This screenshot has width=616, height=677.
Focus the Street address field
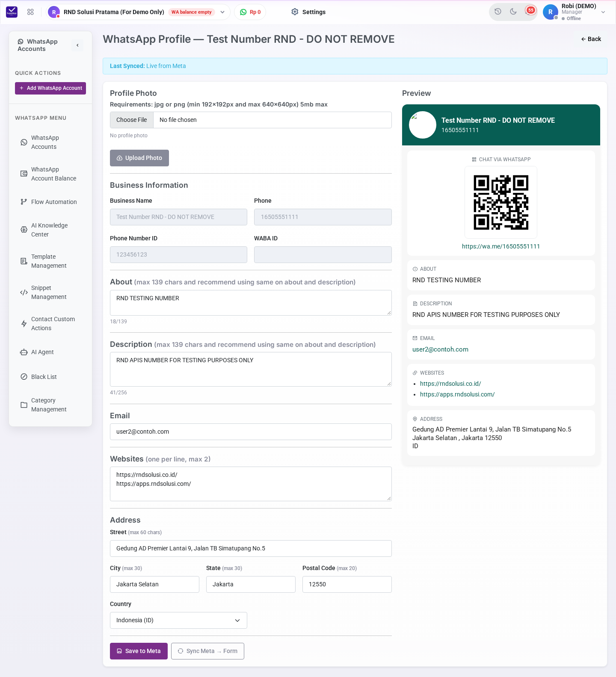click(251, 548)
